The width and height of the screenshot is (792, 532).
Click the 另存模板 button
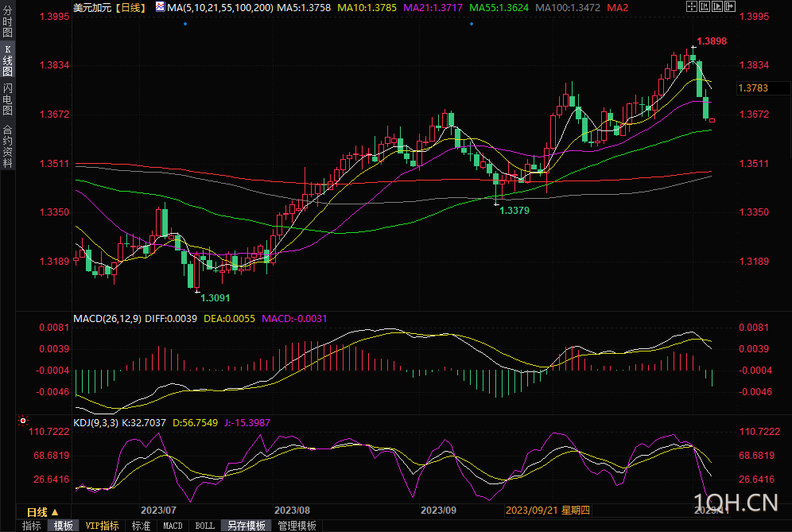click(x=246, y=526)
